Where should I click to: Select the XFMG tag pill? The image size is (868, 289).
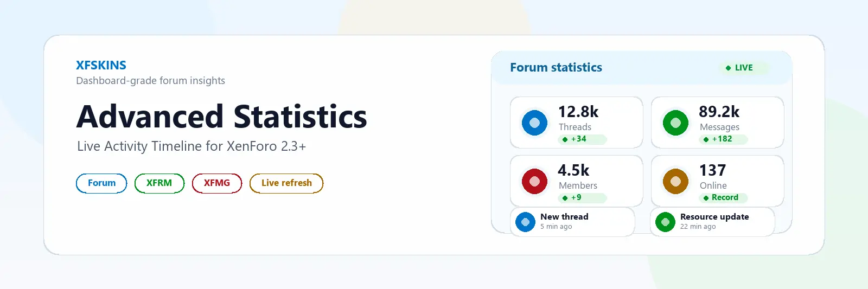pos(217,183)
